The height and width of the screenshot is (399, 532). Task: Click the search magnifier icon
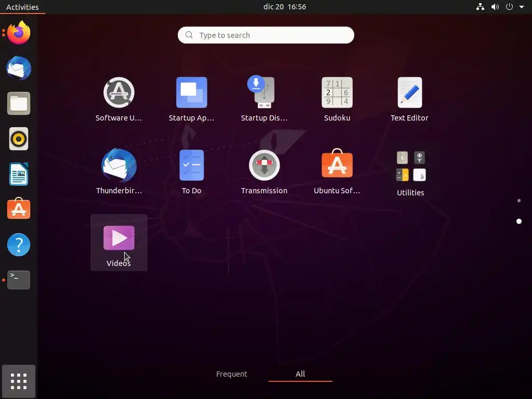pos(189,35)
